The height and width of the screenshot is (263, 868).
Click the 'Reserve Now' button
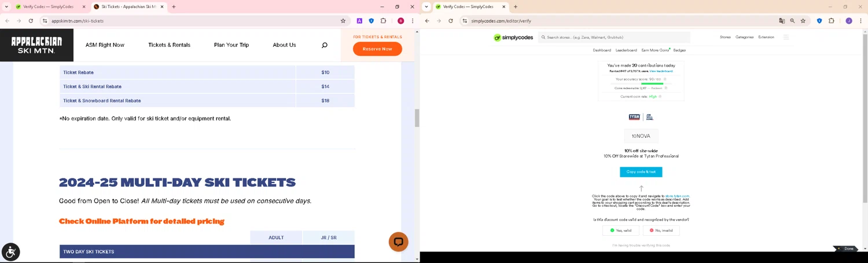377,49
